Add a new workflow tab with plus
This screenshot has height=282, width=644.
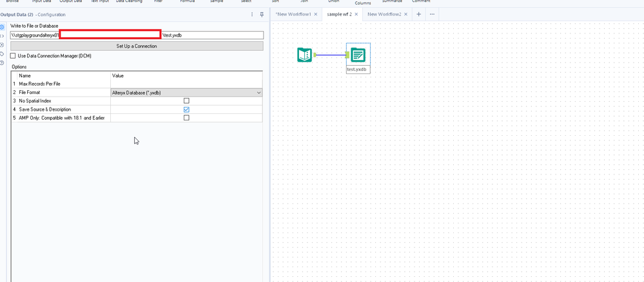(x=418, y=14)
